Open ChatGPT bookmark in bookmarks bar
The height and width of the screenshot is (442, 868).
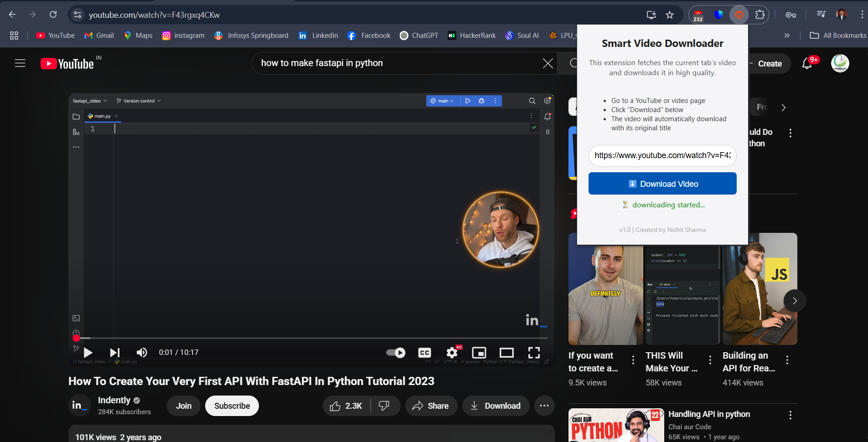[x=419, y=36]
